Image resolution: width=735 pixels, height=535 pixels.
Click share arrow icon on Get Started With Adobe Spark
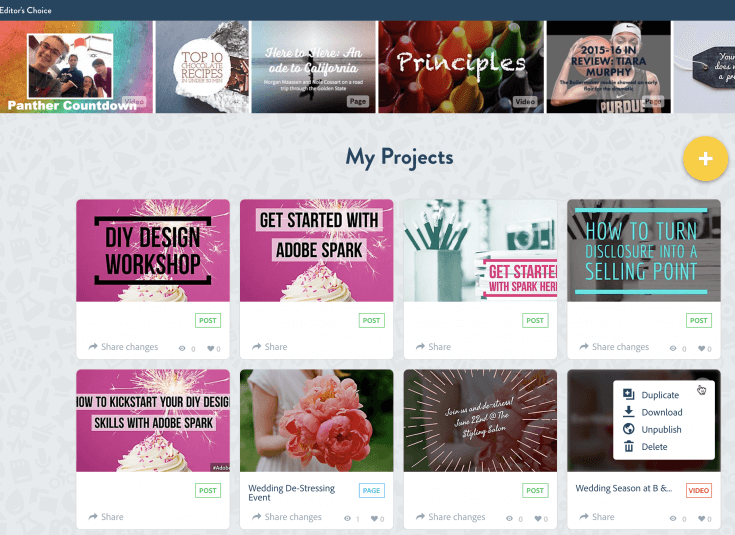point(256,347)
